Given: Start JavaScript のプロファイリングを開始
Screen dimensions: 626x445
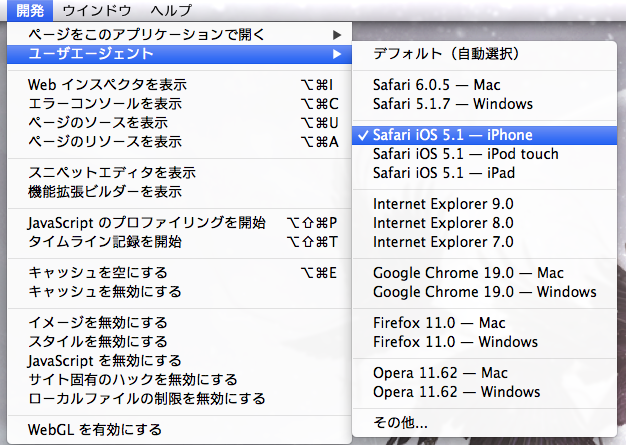Looking at the screenshot, I should [179, 223].
